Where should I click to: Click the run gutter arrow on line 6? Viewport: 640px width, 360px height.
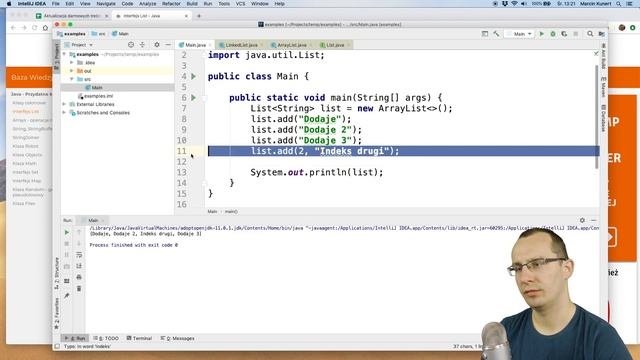pos(193,98)
